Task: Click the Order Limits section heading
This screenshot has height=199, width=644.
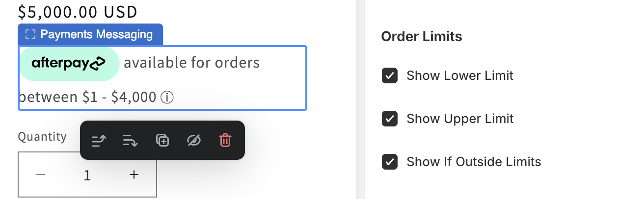Action: click(421, 36)
